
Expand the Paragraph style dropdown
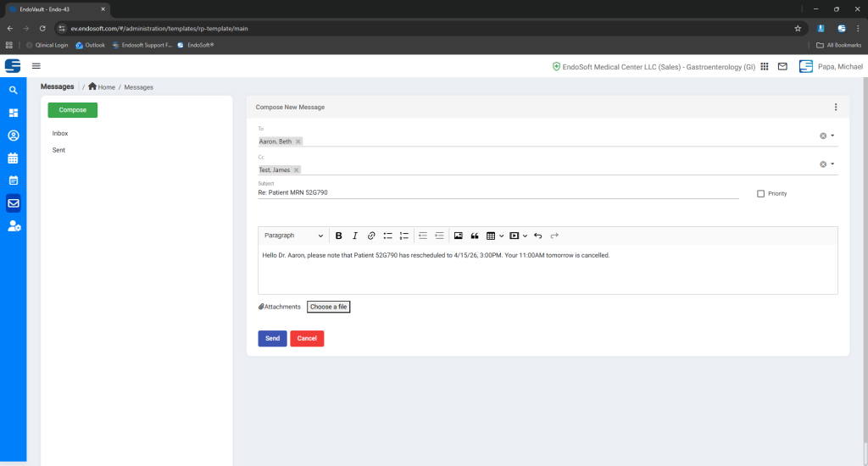click(x=293, y=236)
